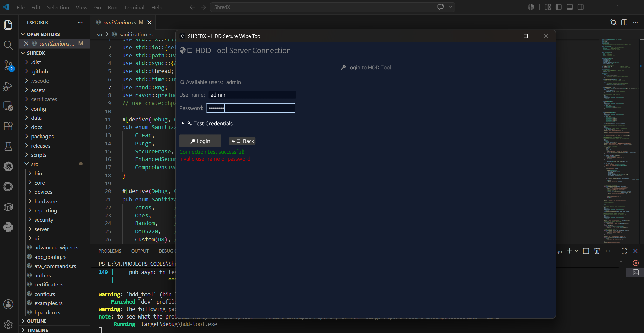This screenshot has width=644, height=333.
Task: Open the panel's More Actions ellipsis
Action: (608, 251)
